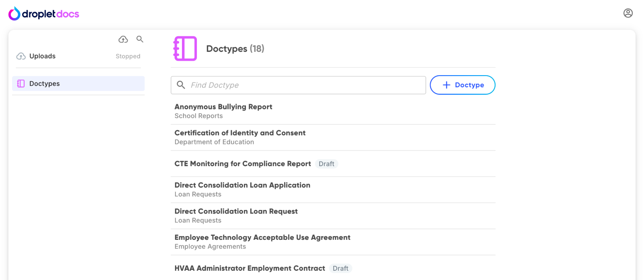Click the + Doctype button

(462, 85)
